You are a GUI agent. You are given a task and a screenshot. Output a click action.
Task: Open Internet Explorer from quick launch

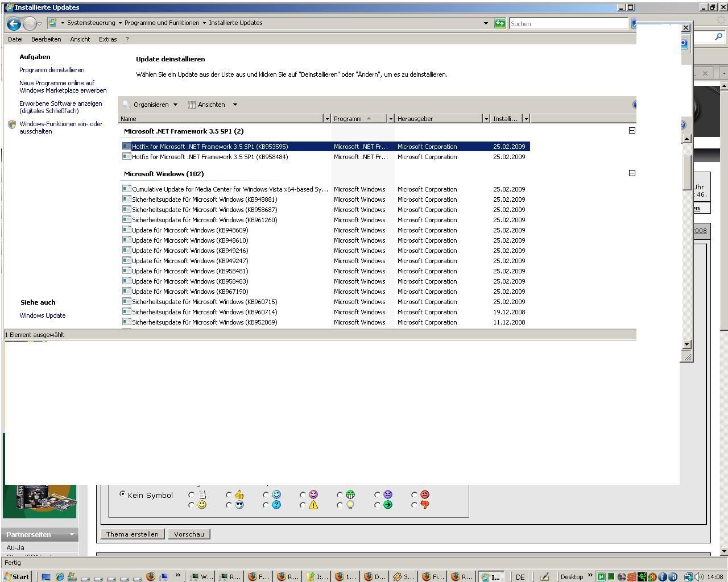point(59,576)
